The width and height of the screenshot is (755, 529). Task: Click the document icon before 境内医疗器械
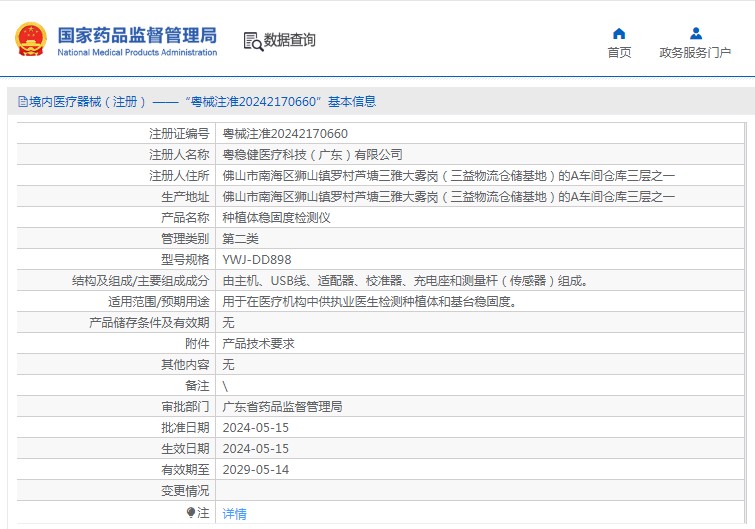tap(23, 102)
